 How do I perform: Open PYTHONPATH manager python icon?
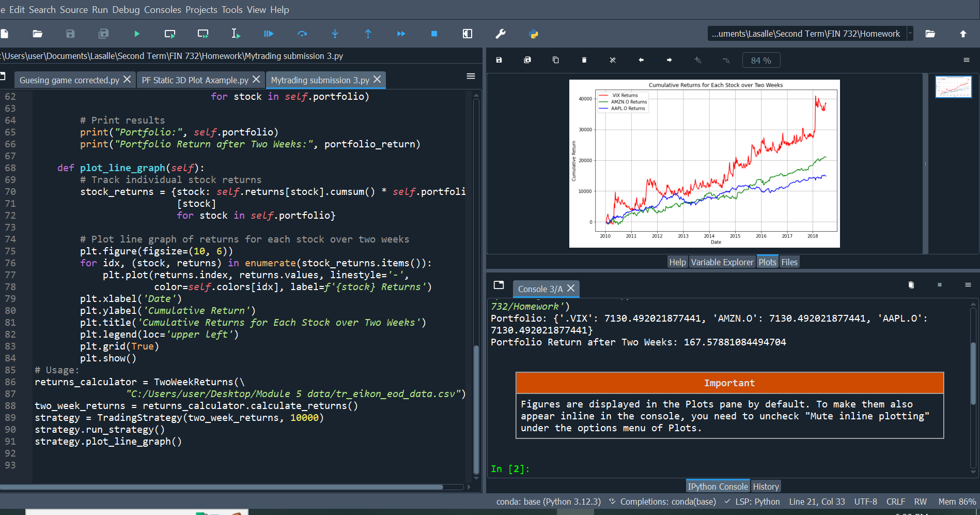point(534,34)
